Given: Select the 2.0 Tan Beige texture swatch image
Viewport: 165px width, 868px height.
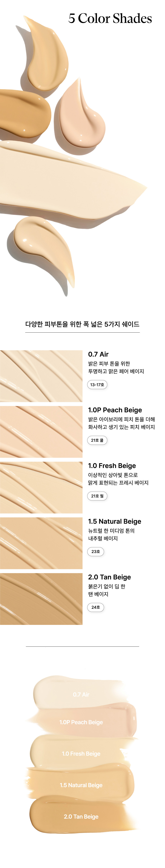Looking at the screenshot, I should pos(41,599).
